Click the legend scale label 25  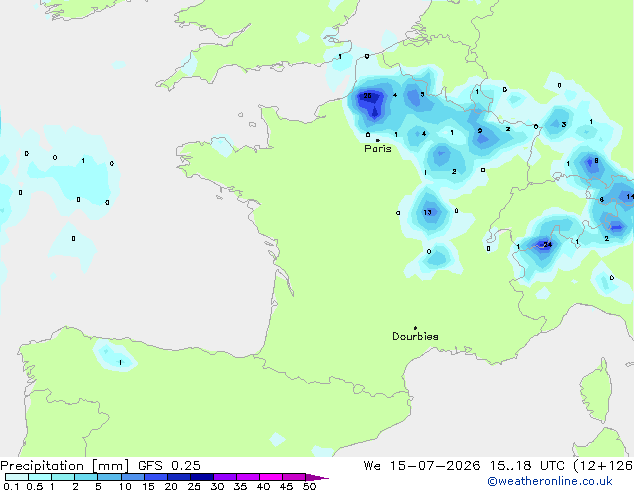(x=194, y=486)
